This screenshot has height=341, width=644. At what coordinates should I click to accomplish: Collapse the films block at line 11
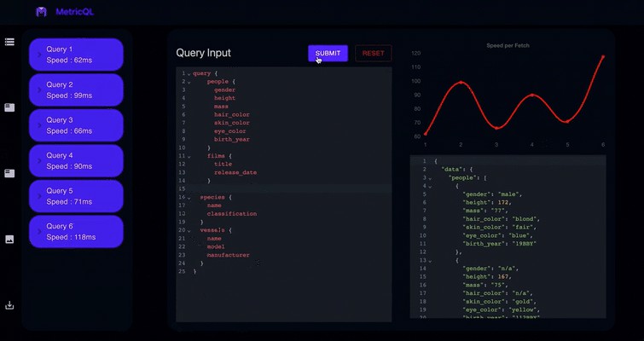coord(189,156)
